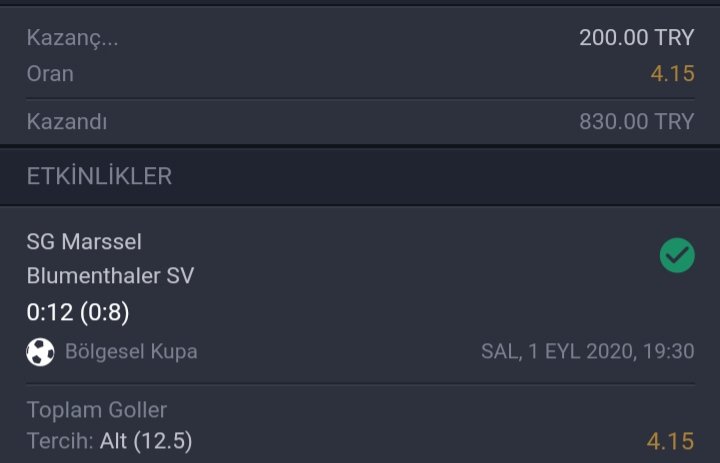
Task: Tap the TRY currency in Kazandı row
Action: pyautogui.click(x=674, y=122)
